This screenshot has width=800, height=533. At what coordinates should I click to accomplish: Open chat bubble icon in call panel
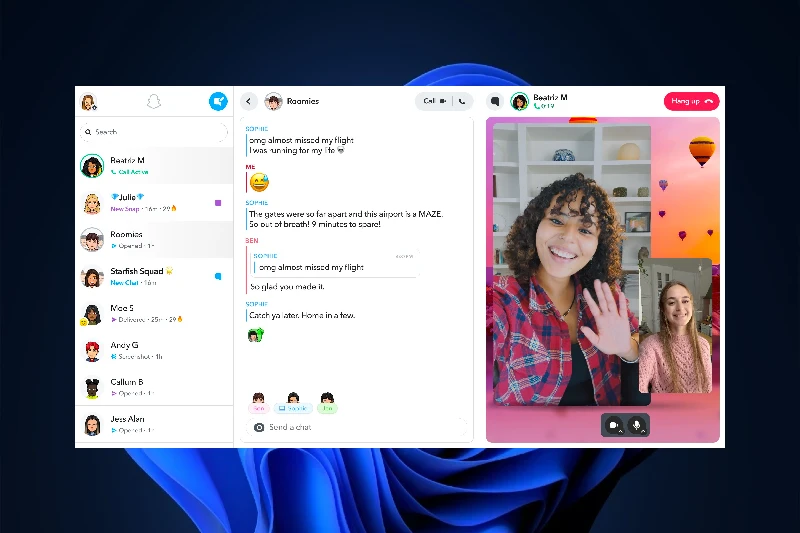pyautogui.click(x=494, y=101)
